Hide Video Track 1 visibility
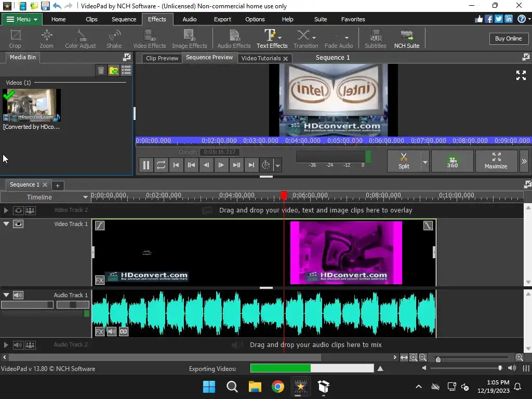The height and width of the screenshot is (399, 532). (x=18, y=224)
